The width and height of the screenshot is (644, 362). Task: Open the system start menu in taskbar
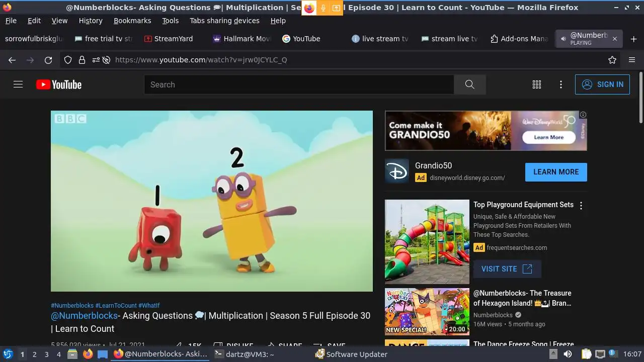pyautogui.click(x=8, y=354)
